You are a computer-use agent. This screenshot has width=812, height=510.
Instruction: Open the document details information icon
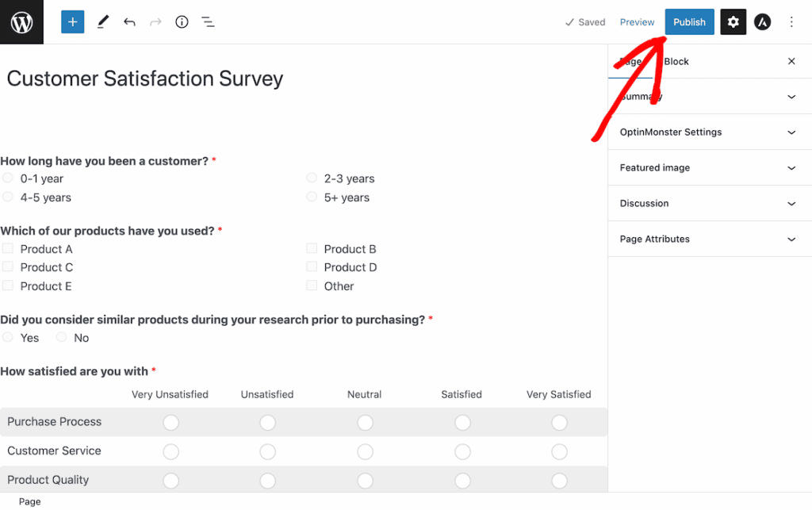click(182, 21)
